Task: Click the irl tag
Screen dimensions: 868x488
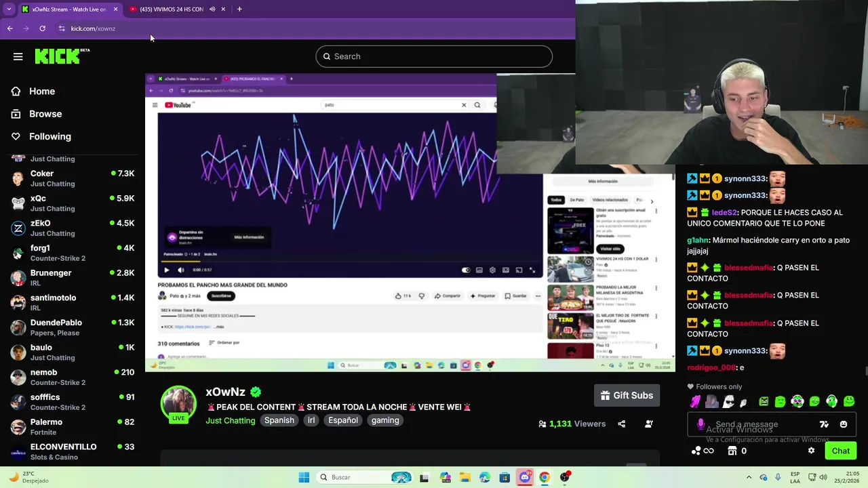Action: 311,420
